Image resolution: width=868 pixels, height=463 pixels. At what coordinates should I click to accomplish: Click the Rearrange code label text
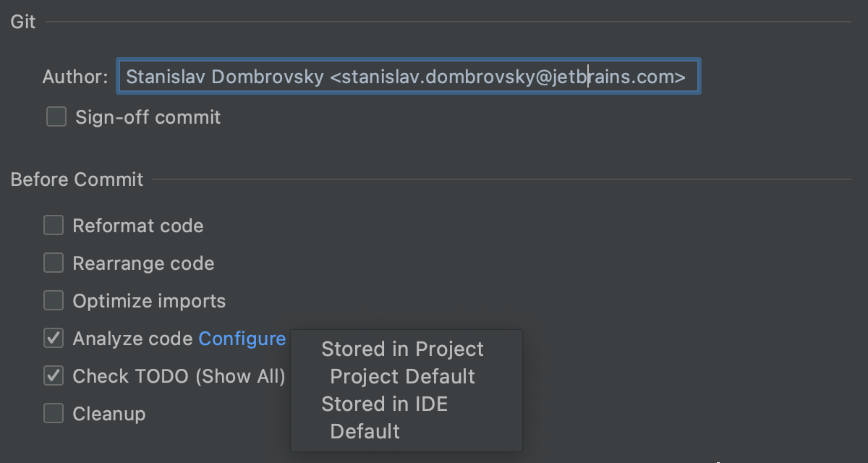coord(143,263)
